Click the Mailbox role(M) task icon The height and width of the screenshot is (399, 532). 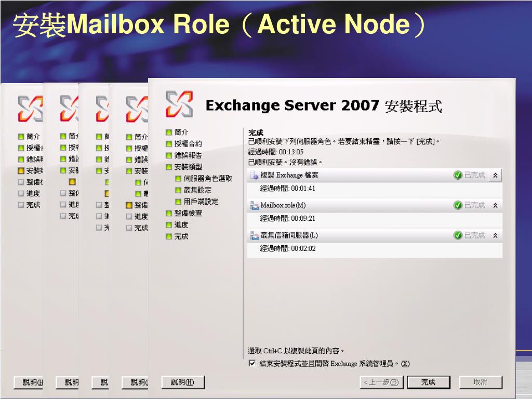click(x=254, y=205)
